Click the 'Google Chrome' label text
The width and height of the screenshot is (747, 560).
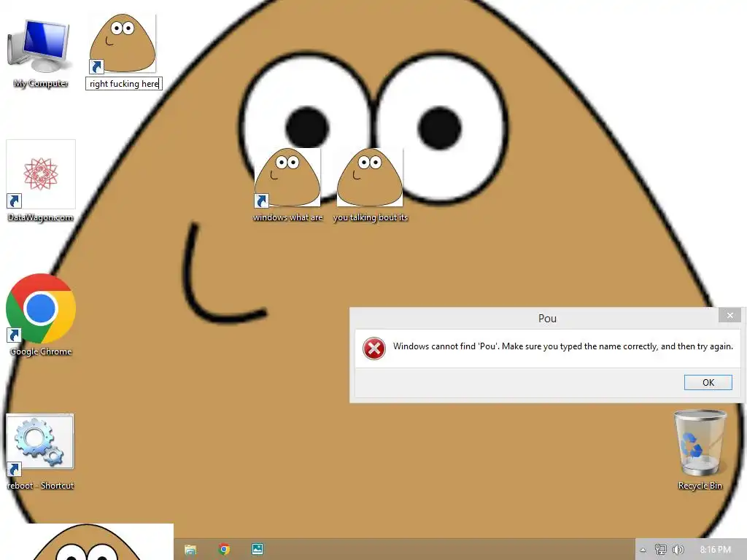(x=41, y=351)
